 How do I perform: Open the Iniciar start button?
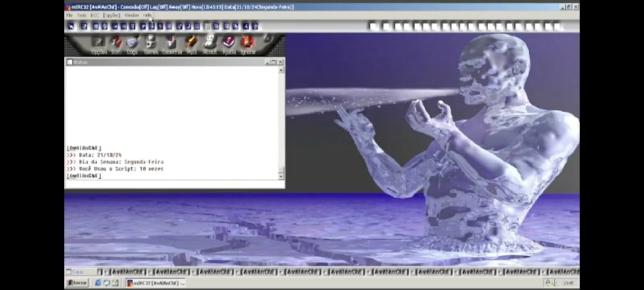(x=77, y=283)
